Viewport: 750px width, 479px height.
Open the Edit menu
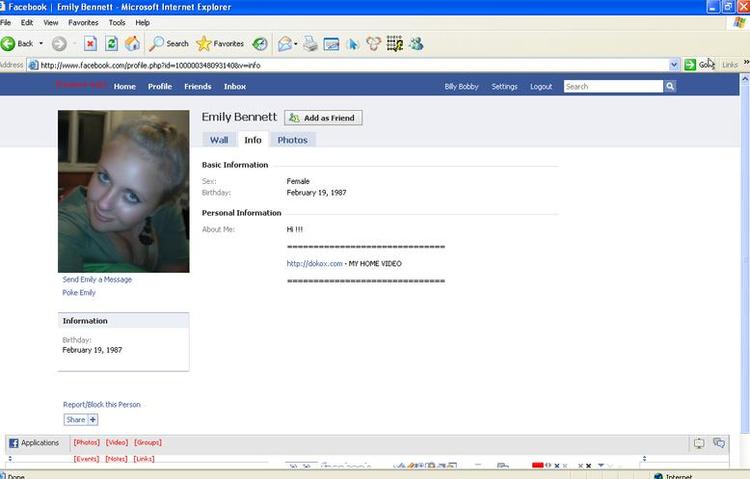(27, 22)
